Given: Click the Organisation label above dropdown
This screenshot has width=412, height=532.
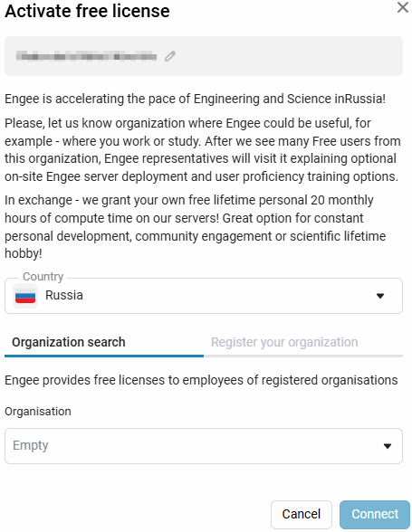Looking at the screenshot, I should coord(38,412).
